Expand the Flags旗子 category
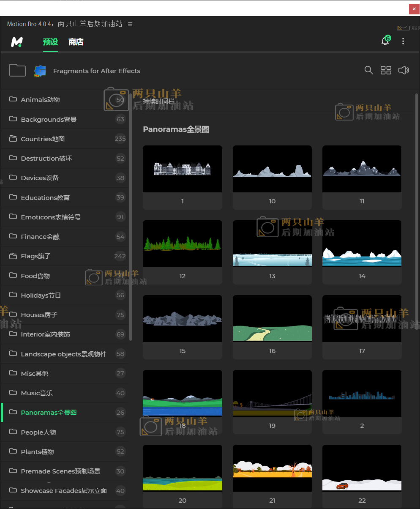 pyautogui.click(x=36, y=256)
